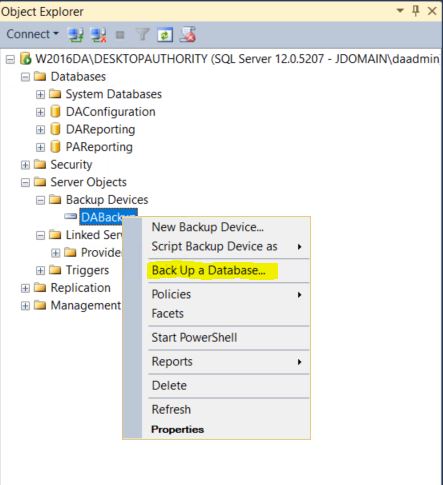Click the server instance icon for W2016DA
The image size is (443, 485).
pos(25,59)
